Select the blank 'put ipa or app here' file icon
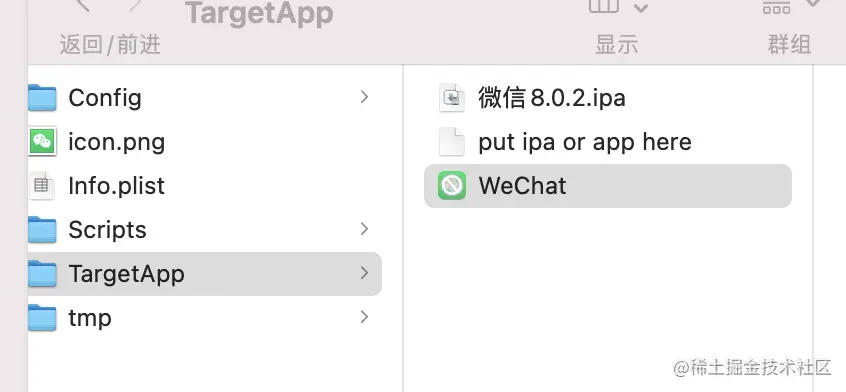Image resolution: width=846 pixels, height=392 pixels. point(452,142)
